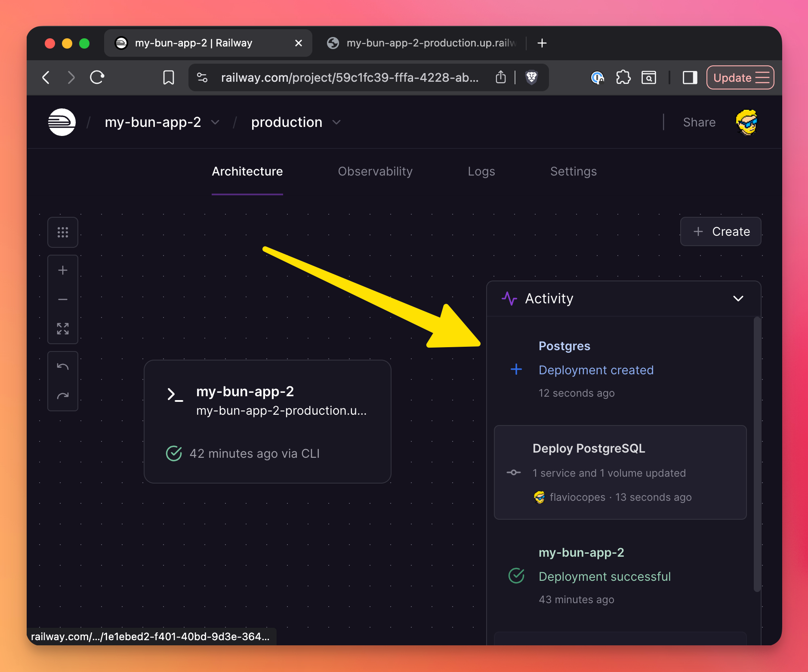This screenshot has width=808, height=672.
Task: Open the browser extensions puzzle icon
Action: pyautogui.click(x=623, y=77)
